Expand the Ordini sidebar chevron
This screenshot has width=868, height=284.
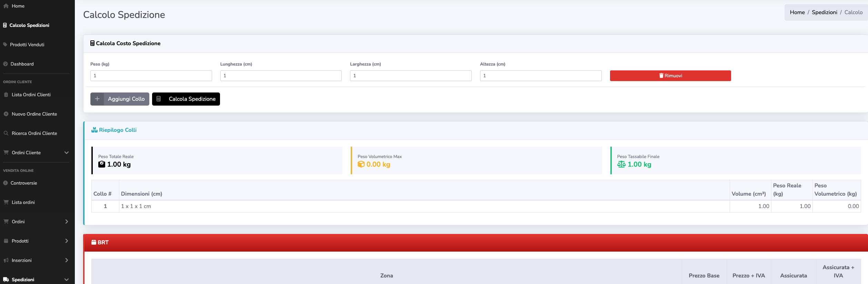click(x=67, y=222)
